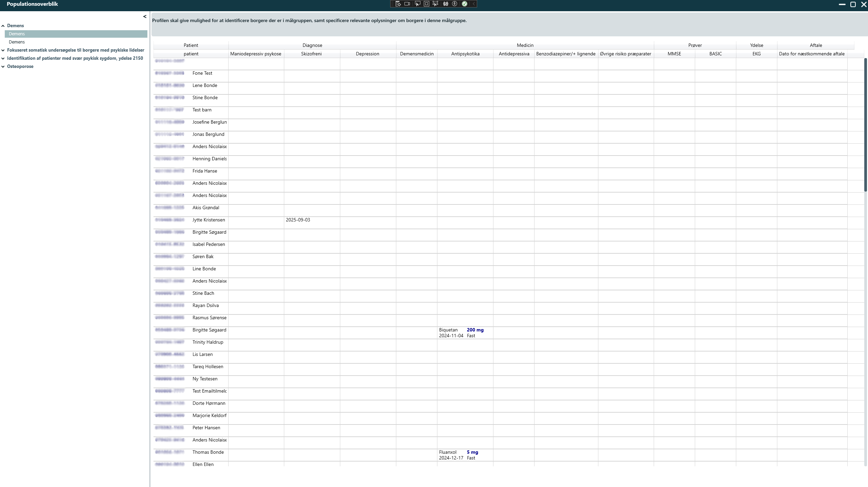Select the second Demens profile item
868x487 pixels.
tap(17, 42)
